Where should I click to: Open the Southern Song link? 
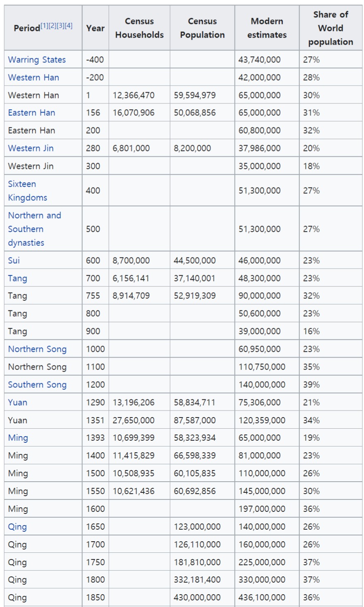(x=37, y=384)
